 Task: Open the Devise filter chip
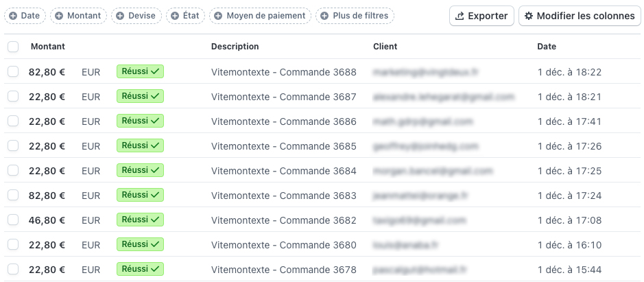pyautogui.click(x=136, y=16)
